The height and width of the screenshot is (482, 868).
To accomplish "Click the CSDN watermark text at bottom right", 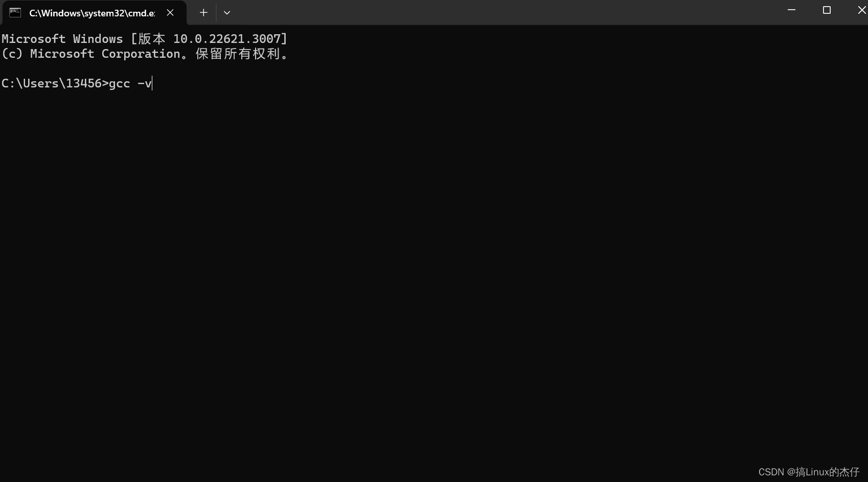I will (x=809, y=472).
